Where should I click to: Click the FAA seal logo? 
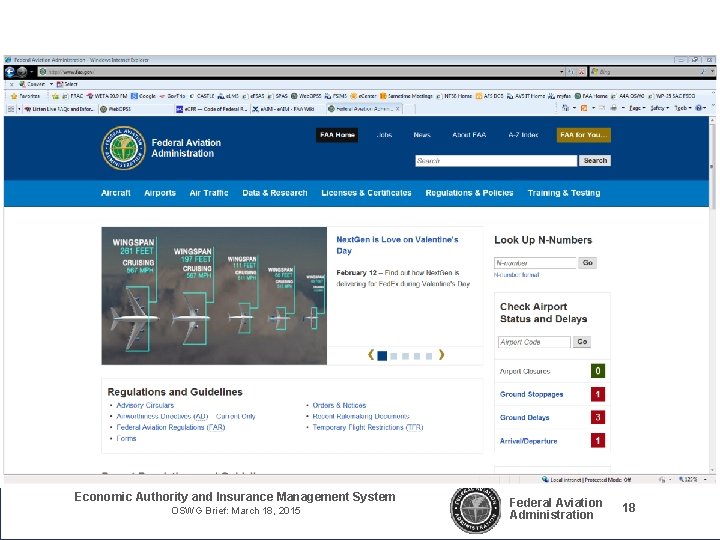point(123,148)
